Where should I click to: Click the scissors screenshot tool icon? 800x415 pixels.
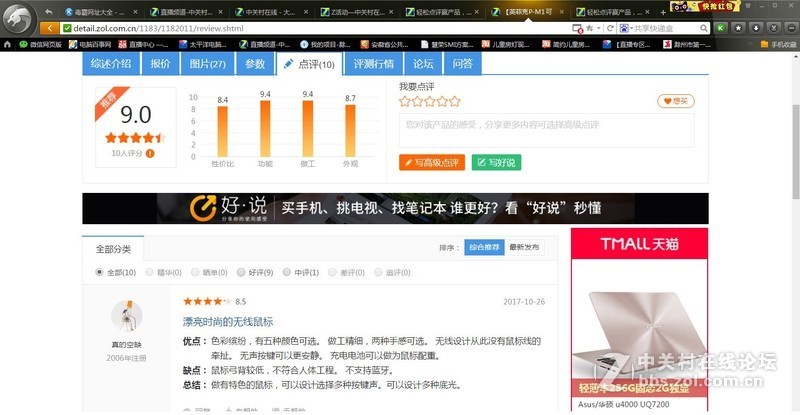pos(774,28)
